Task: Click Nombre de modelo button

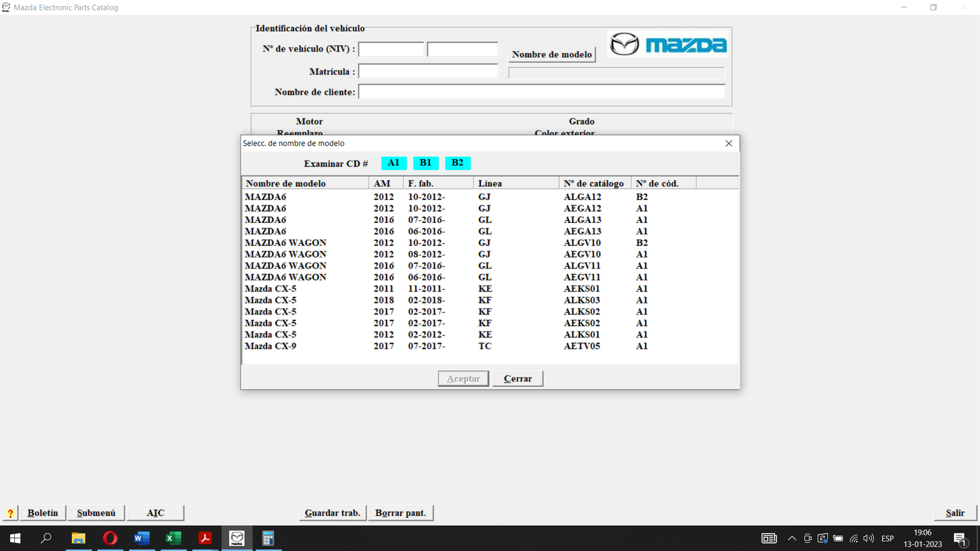Action: [x=552, y=54]
